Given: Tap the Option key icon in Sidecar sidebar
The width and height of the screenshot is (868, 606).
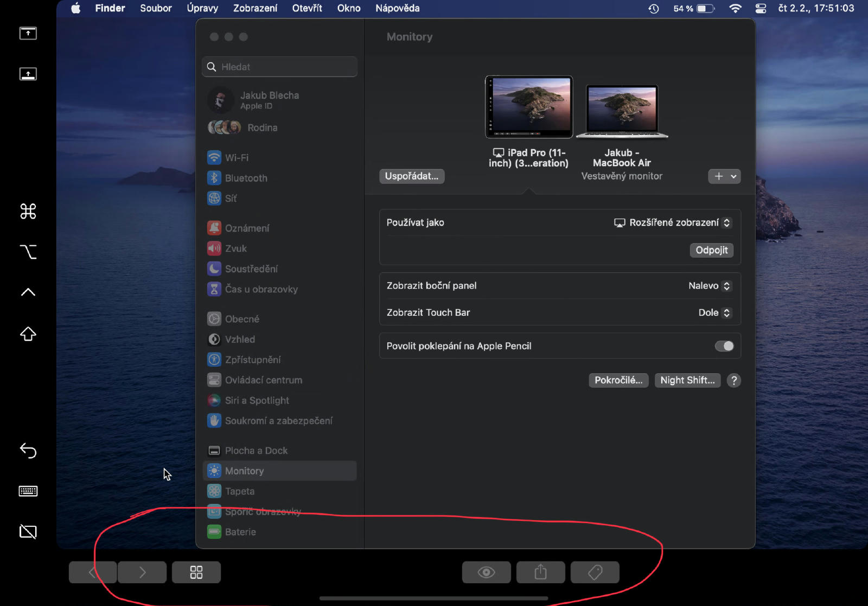Looking at the screenshot, I should 28,252.
